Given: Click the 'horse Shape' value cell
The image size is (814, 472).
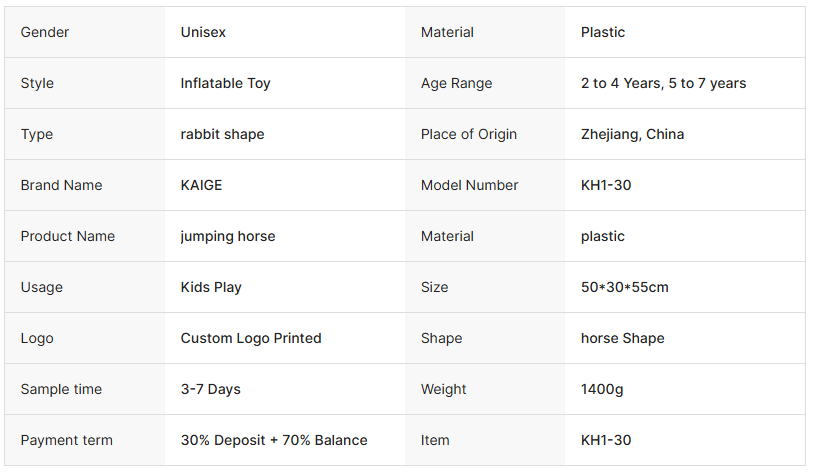Looking at the screenshot, I should pyautogui.click(x=622, y=339).
